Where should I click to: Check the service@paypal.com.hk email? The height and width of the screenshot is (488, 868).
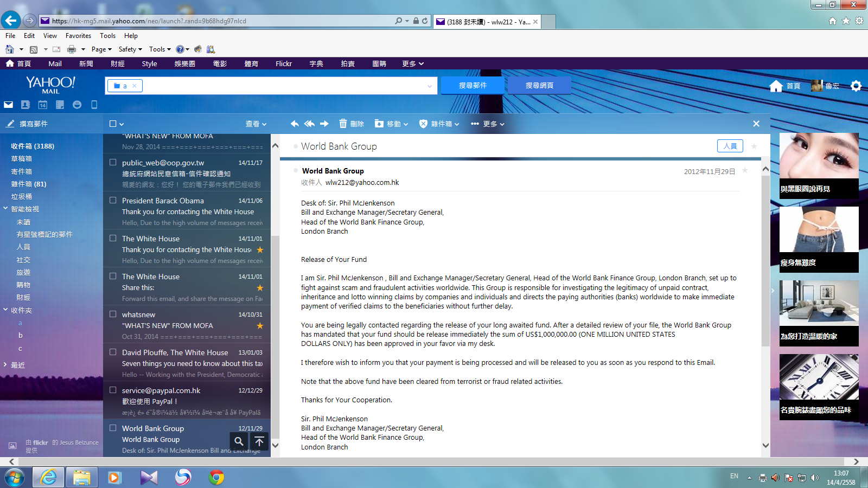pyautogui.click(x=113, y=390)
